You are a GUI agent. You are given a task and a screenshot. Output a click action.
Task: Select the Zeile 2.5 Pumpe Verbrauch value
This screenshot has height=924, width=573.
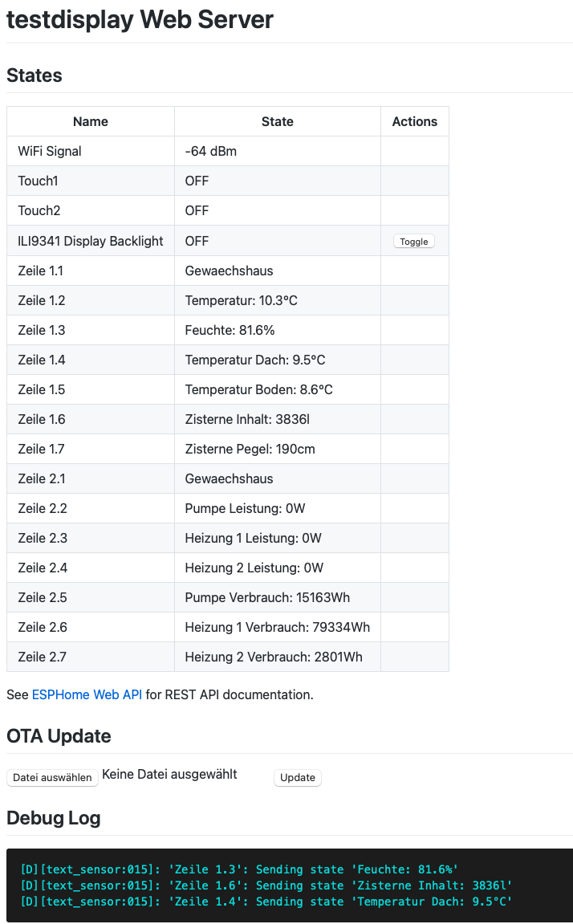pyautogui.click(x=267, y=597)
